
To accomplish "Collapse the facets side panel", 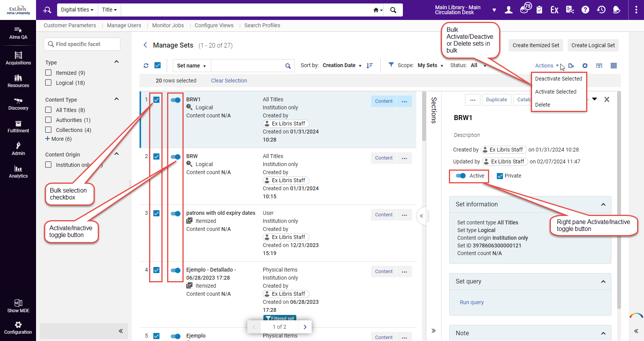I will coord(121,331).
